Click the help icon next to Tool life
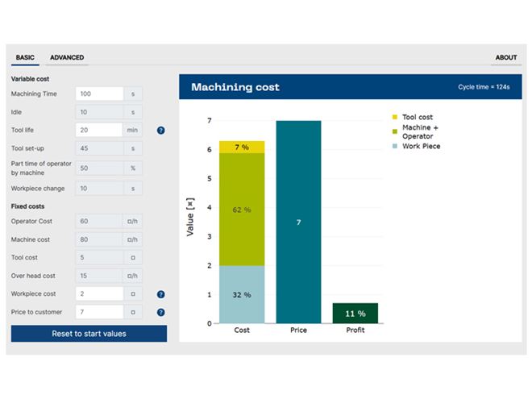532x399 pixels. click(160, 130)
